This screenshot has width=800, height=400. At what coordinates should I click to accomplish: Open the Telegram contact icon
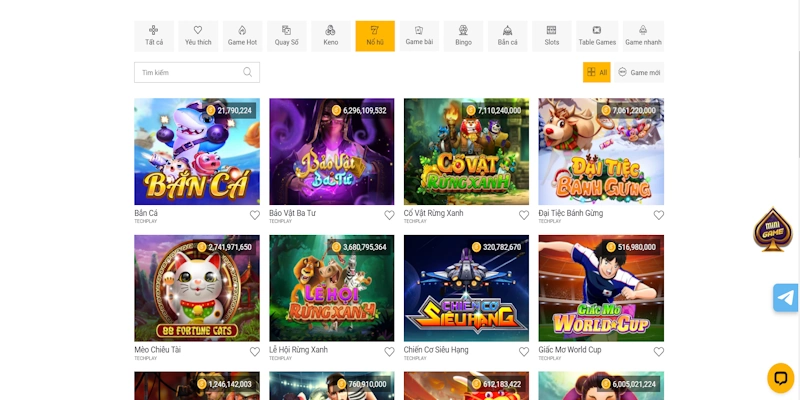tap(786, 297)
